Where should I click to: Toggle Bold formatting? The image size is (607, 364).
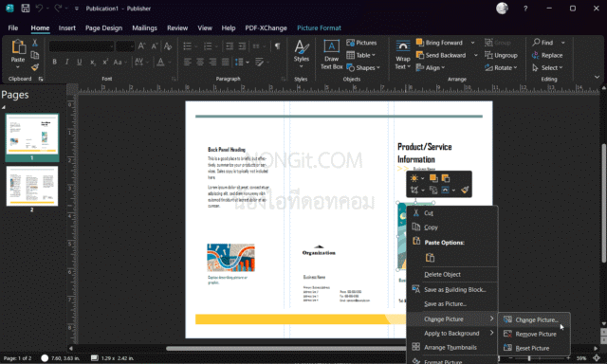tap(55, 62)
